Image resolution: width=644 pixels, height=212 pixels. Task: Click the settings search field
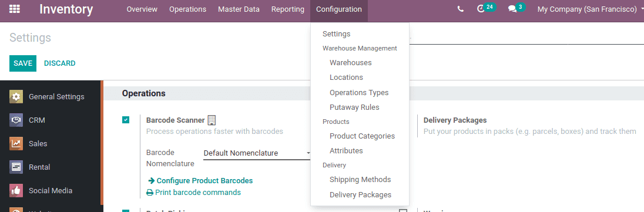pyautogui.click(x=526, y=38)
